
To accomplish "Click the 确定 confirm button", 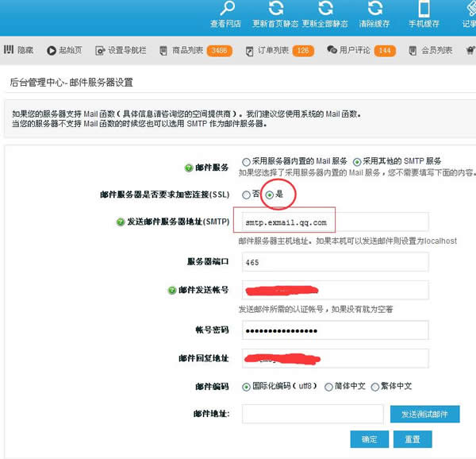I will pos(369,439).
